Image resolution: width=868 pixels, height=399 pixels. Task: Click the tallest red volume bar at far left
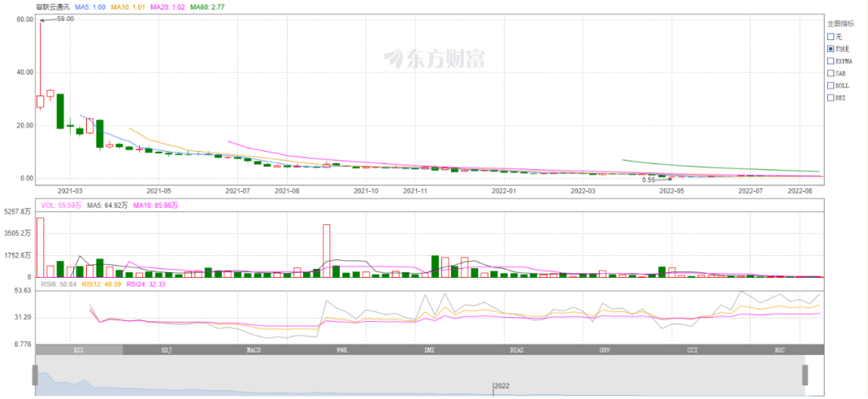pyautogui.click(x=40, y=247)
